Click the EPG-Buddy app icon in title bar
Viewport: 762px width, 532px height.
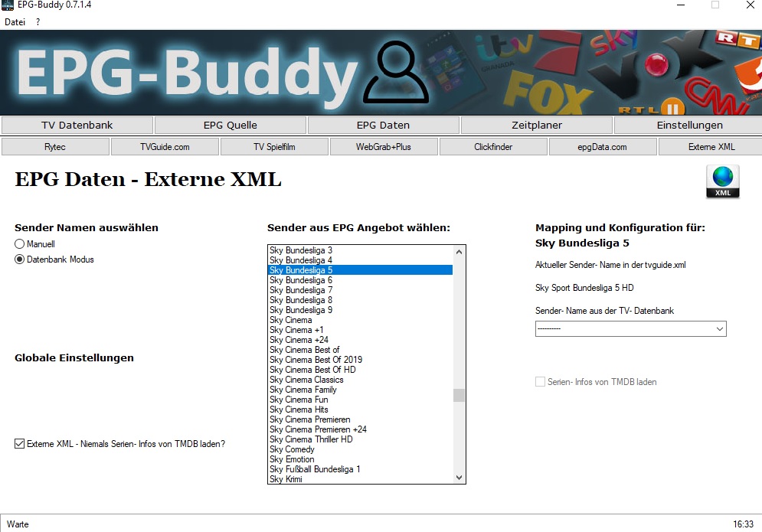pos(8,5)
